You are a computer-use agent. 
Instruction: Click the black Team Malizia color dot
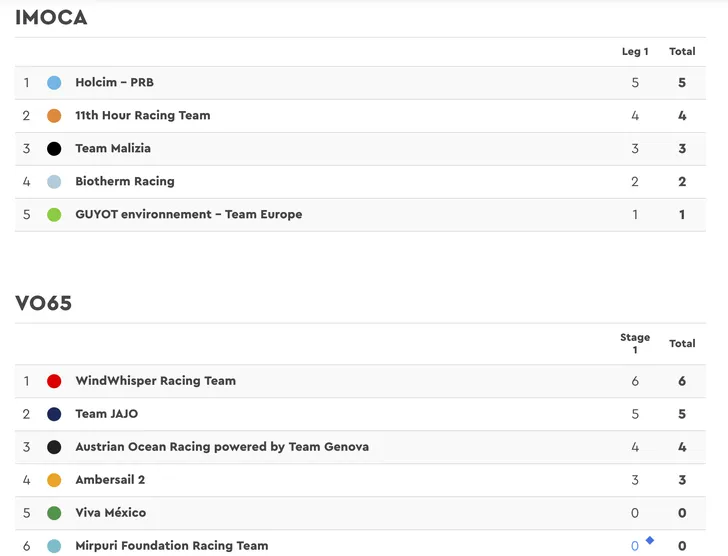click(x=54, y=149)
